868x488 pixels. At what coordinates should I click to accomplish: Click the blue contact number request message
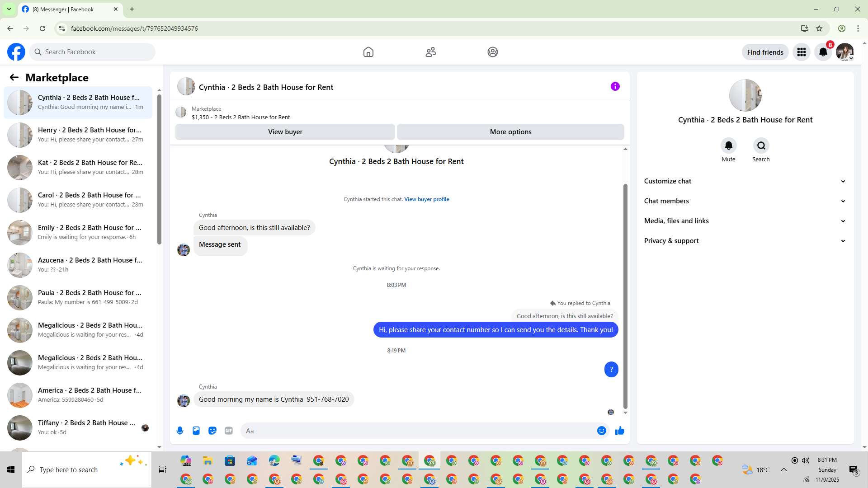496,330
